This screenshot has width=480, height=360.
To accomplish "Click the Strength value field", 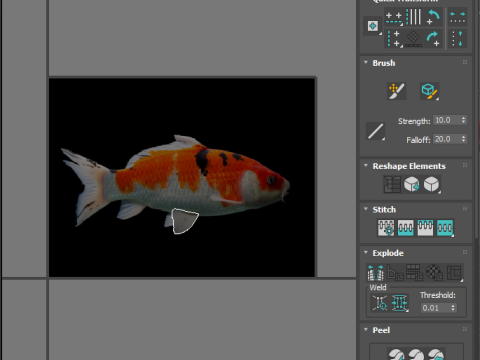I will pos(446,120).
